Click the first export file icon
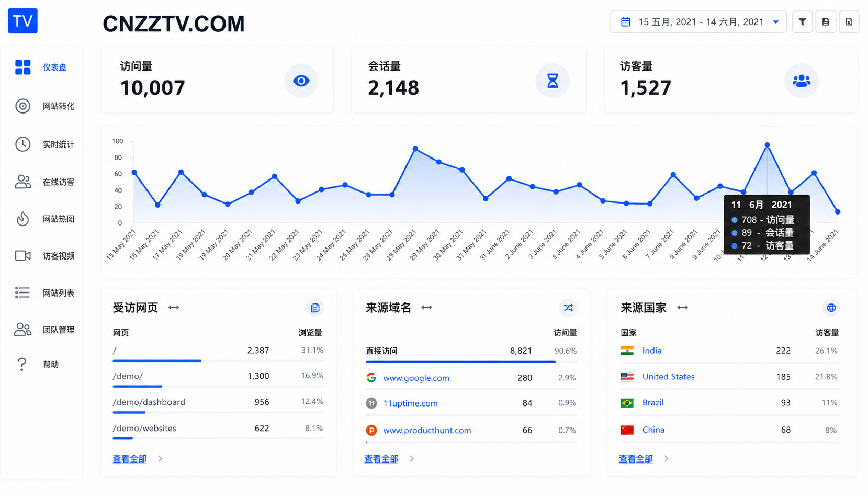Viewport: 868px width, 496px height. [826, 22]
